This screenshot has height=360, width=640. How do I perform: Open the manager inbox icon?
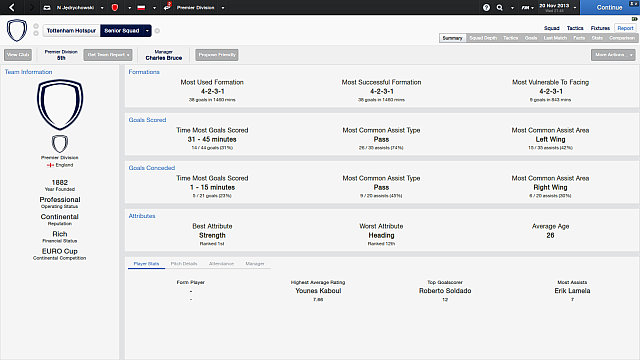tap(47, 7)
